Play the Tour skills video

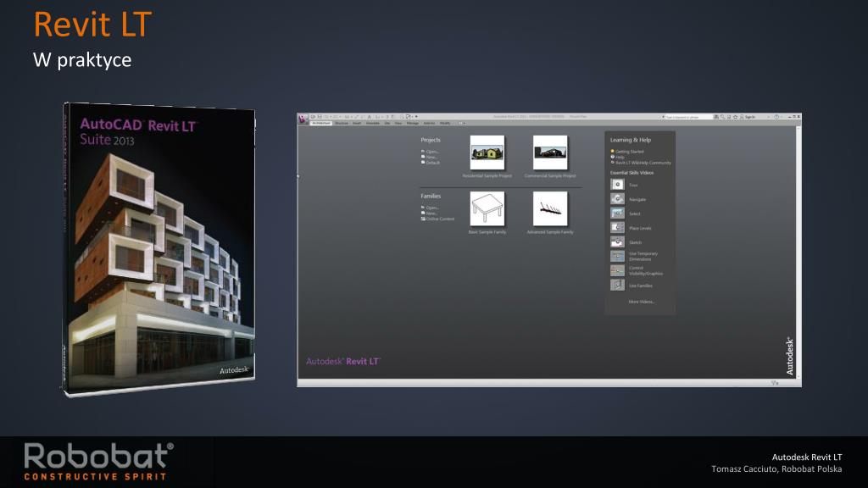coord(617,185)
